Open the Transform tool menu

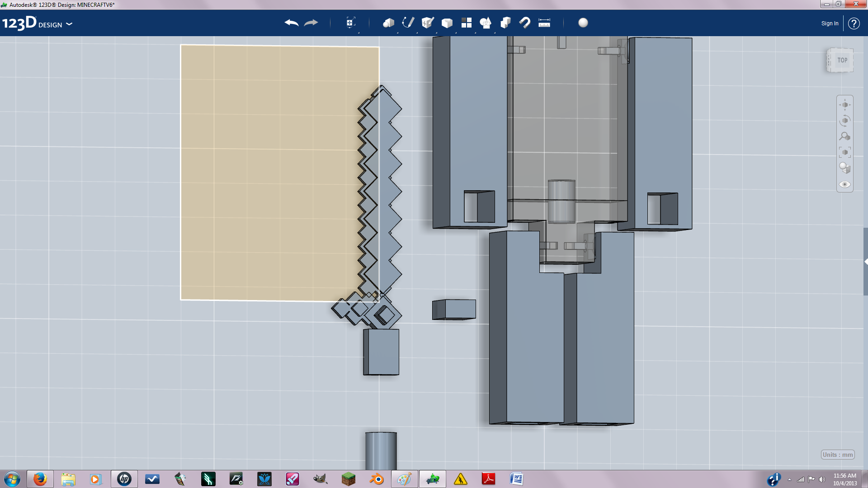pyautogui.click(x=351, y=23)
